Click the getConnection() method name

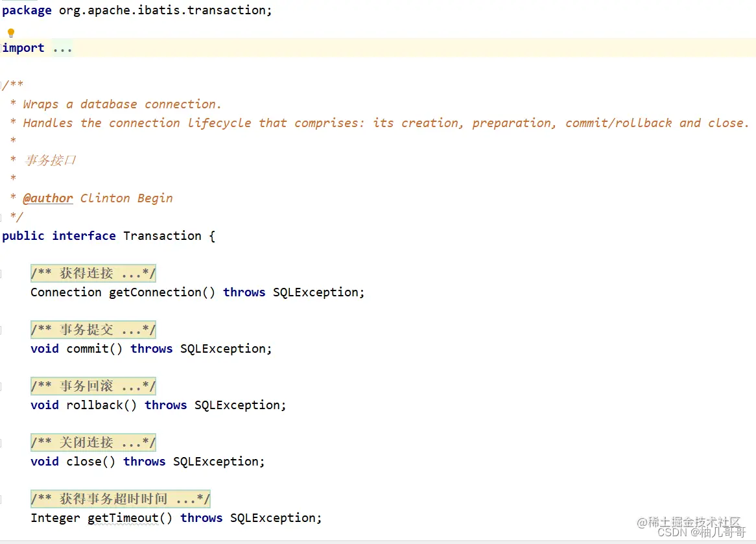click(x=155, y=292)
